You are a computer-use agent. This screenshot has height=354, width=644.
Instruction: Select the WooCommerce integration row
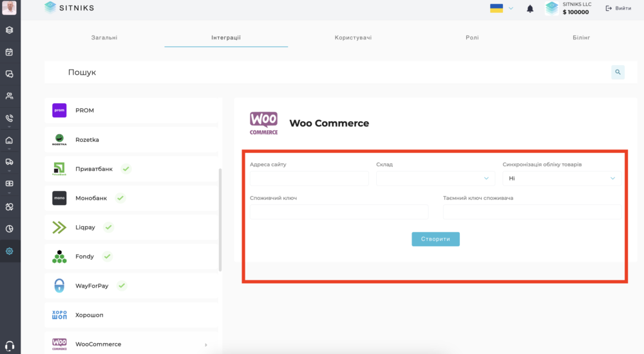131,344
